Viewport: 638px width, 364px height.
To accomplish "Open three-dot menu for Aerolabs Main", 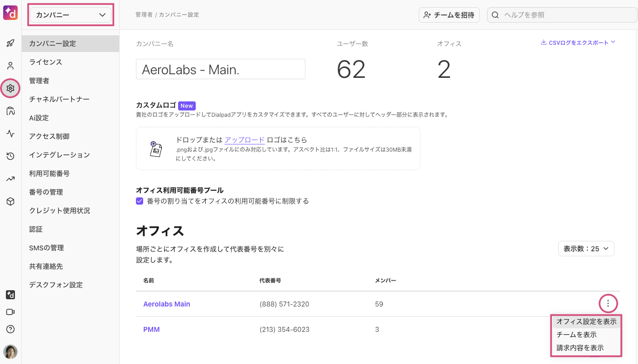I will coord(608,303).
